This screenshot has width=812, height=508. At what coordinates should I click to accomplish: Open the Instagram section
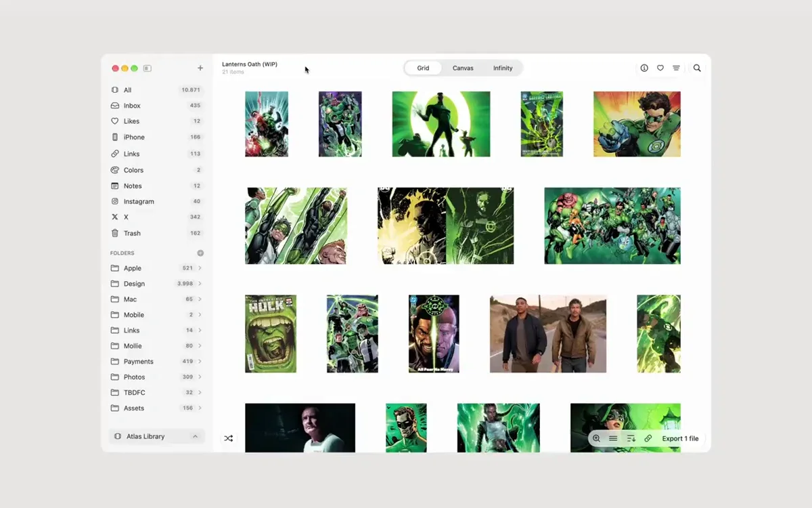[156, 201]
